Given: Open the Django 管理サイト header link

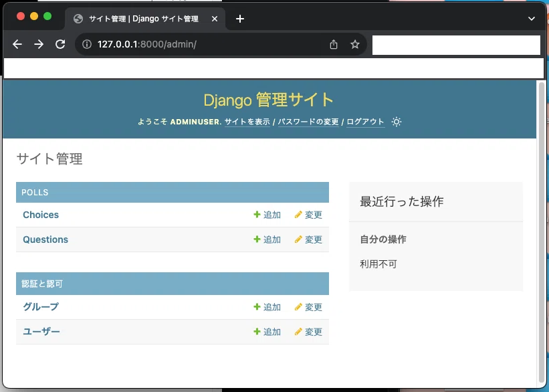Looking at the screenshot, I should tap(269, 100).
